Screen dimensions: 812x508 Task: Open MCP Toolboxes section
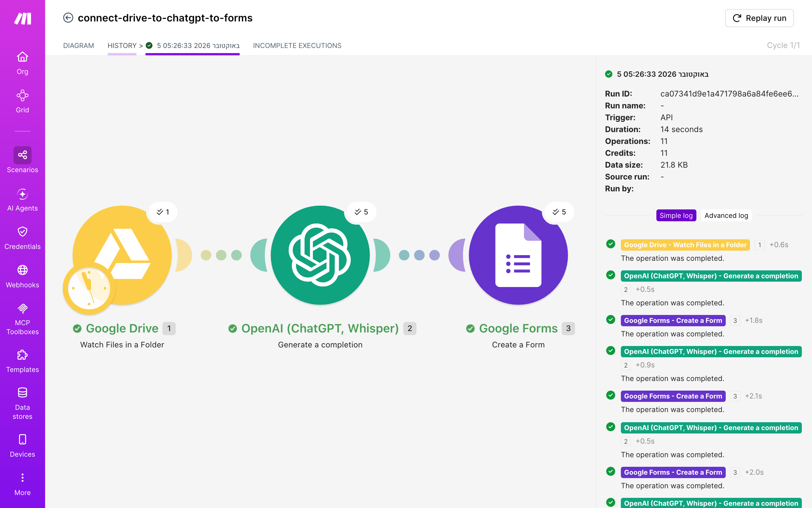23,319
